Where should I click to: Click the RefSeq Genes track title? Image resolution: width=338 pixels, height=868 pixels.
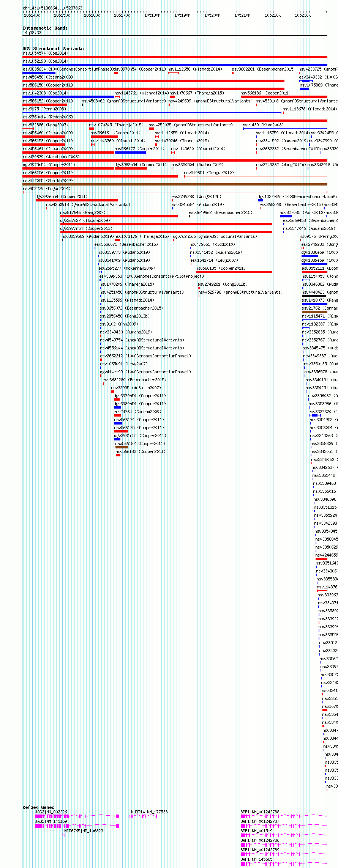39,807
